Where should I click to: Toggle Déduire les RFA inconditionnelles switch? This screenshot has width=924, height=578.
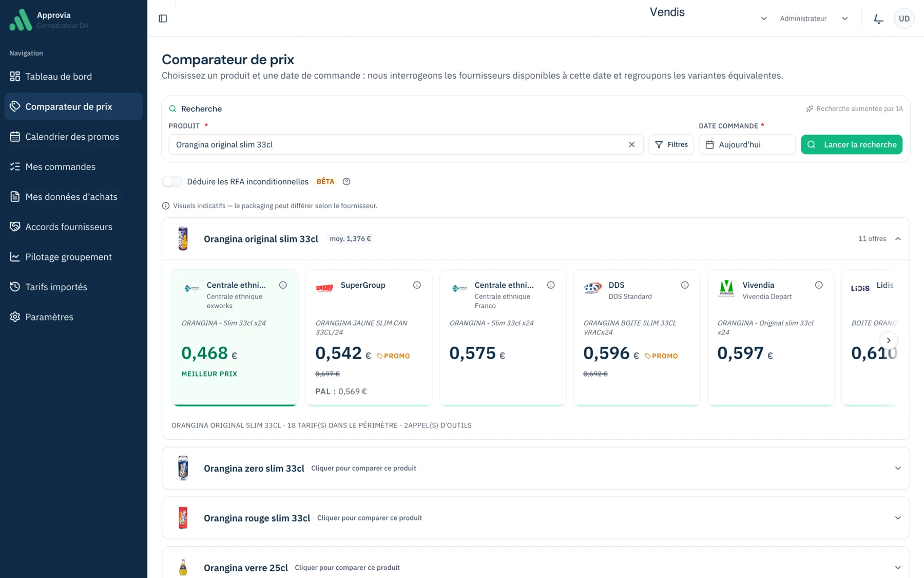click(172, 181)
